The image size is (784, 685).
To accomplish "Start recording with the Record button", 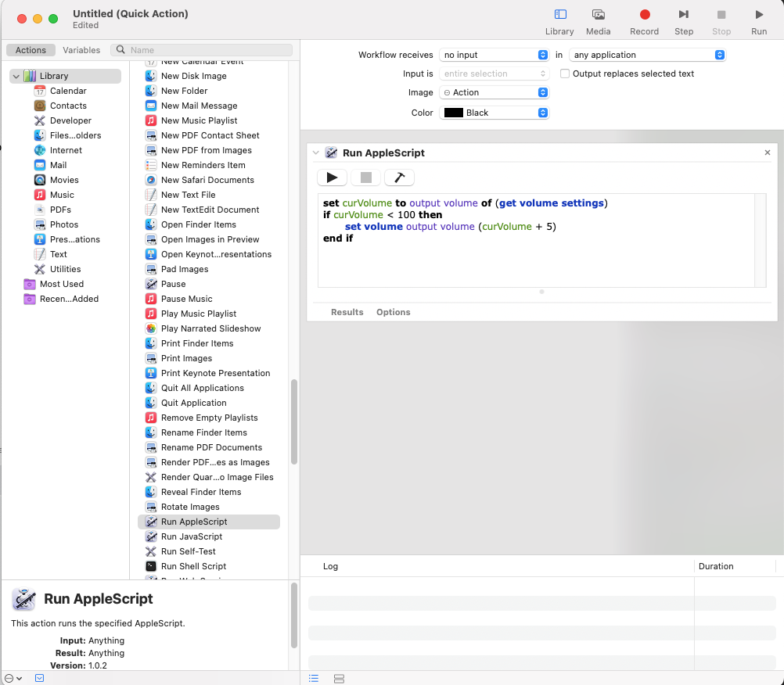I will click(x=644, y=22).
